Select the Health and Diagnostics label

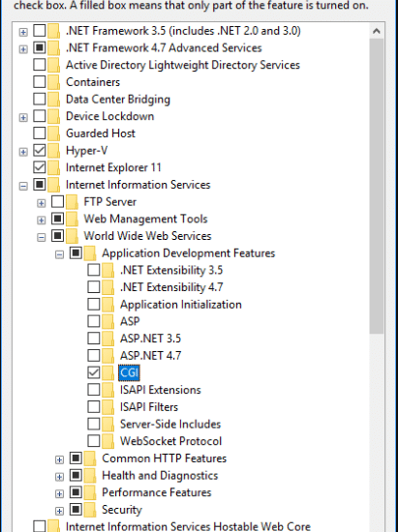160,475
